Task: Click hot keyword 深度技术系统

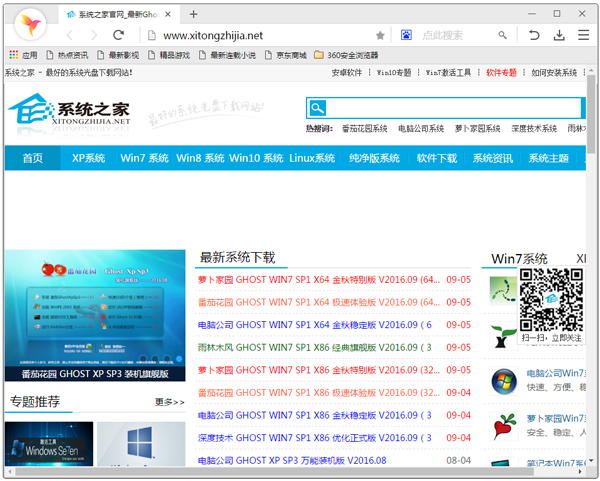Action: [534, 129]
